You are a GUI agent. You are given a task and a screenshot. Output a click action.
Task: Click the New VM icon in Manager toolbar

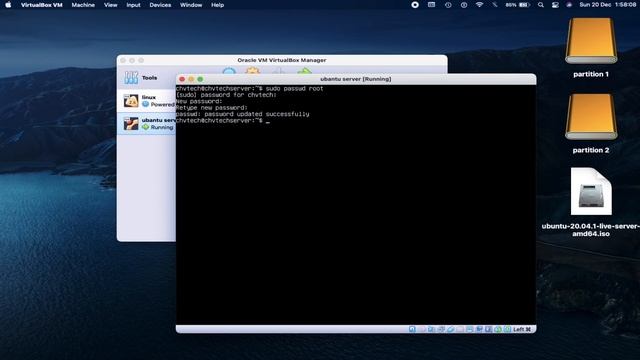pyautogui.click(x=229, y=71)
